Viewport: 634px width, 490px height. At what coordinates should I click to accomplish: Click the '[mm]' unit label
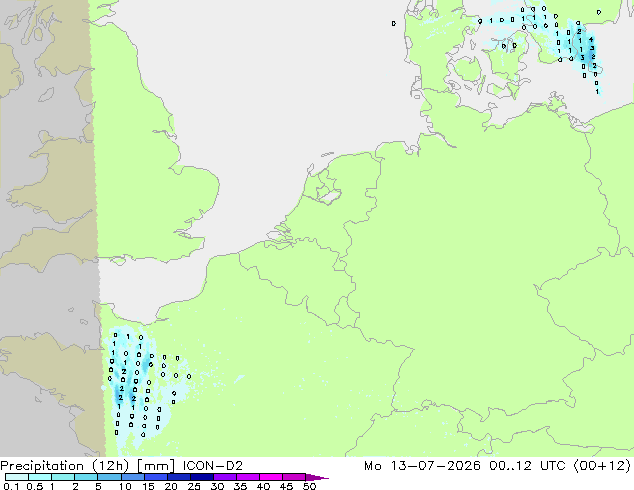click(156, 466)
